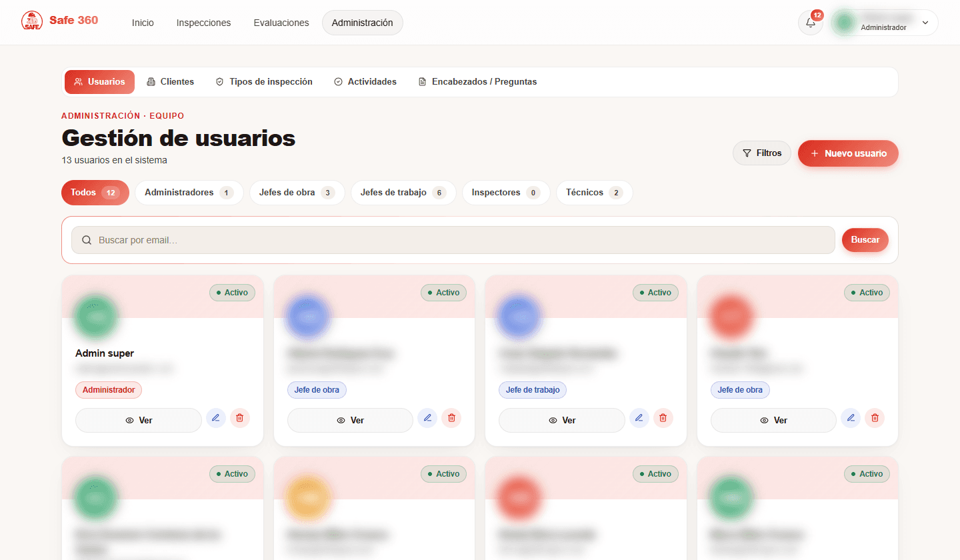Screen dimensions: 960x560
Task: Switch to the Clientes tab
Action: (170, 82)
